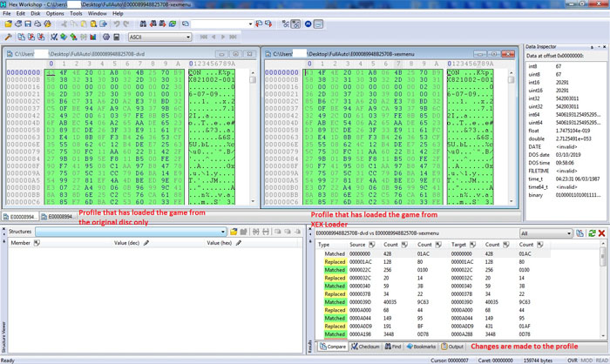
Task: Open the ASCII encoding dropdown
Action: 187,37
